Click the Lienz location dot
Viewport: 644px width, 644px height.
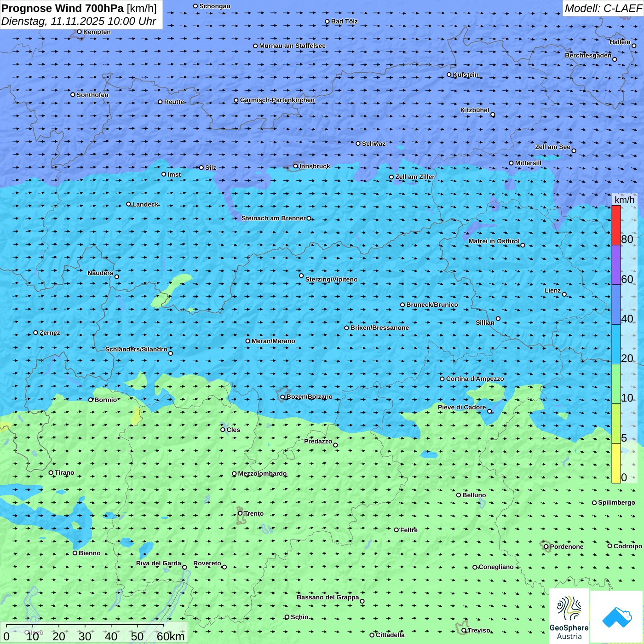(564, 294)
